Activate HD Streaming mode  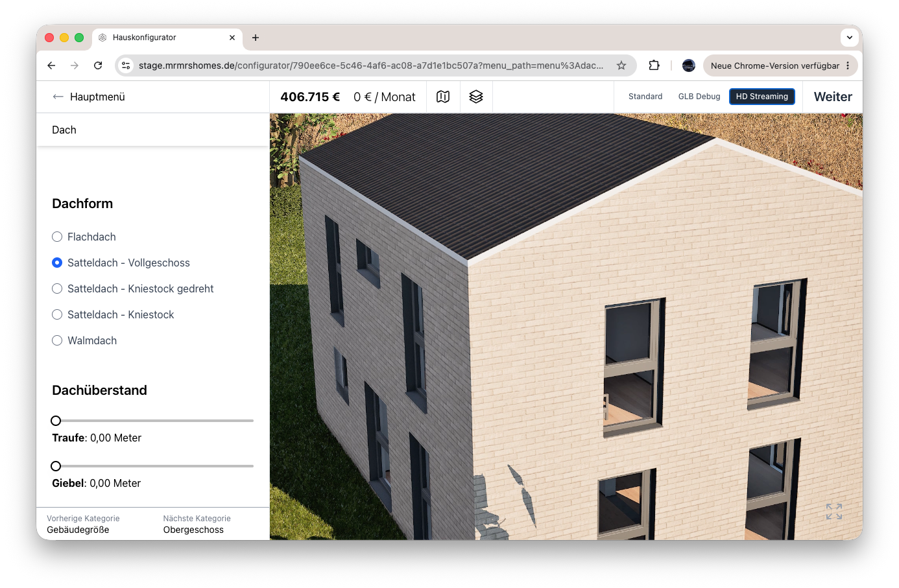762,97
